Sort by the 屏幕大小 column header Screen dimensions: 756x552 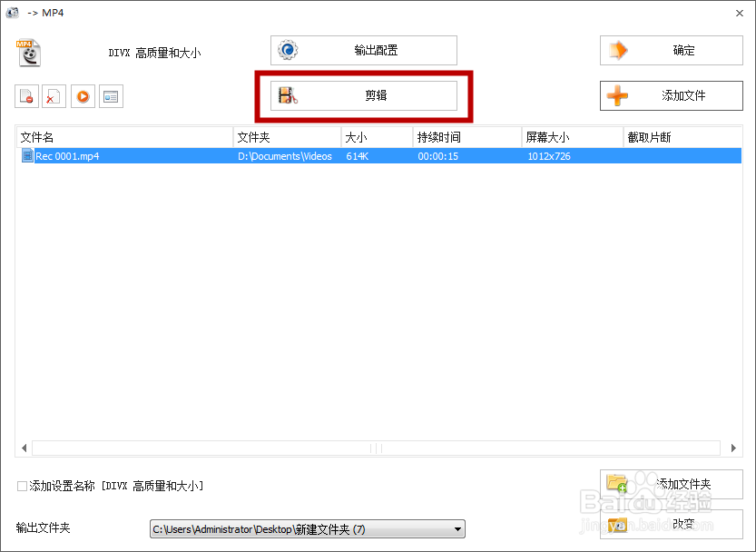pos(573,137)
